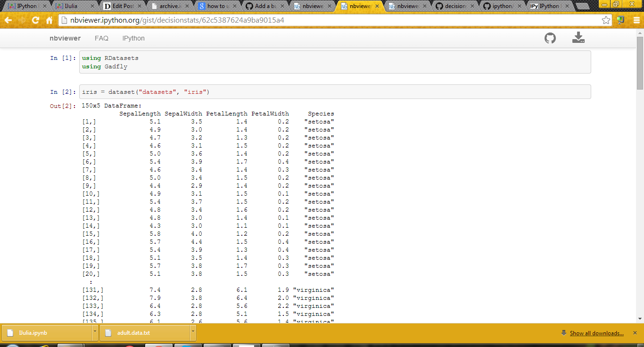Click the download notebook icon
This screenshot has width=644, height=347.
pos(578,38)
